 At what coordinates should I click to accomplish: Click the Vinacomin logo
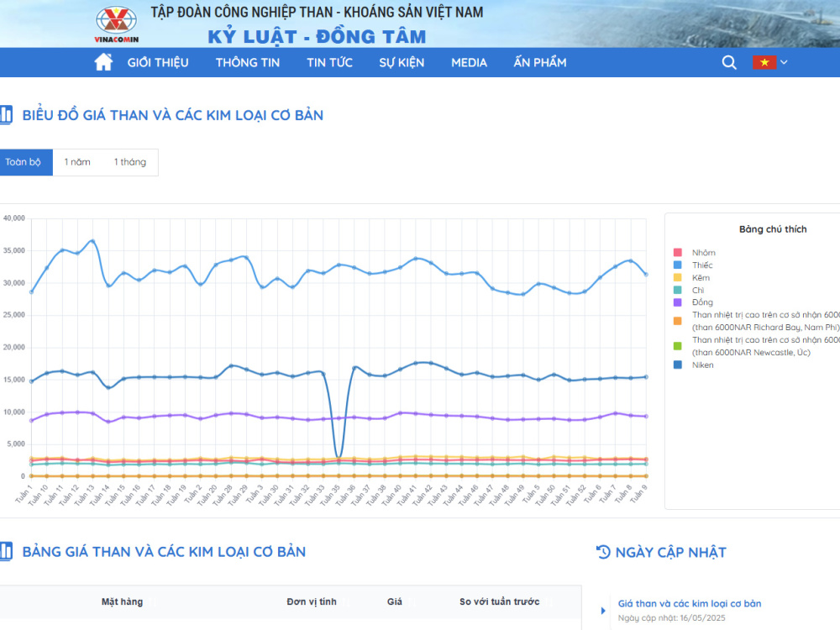(116, 24)
